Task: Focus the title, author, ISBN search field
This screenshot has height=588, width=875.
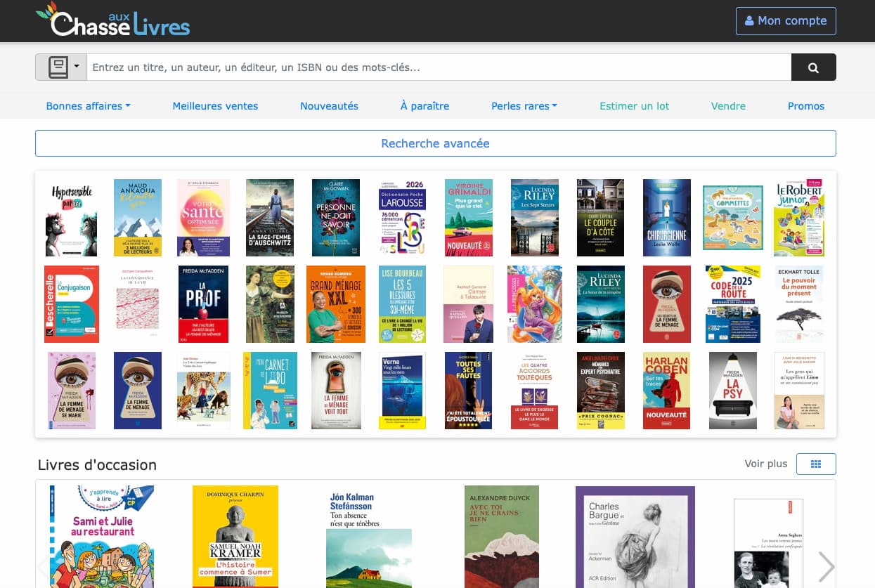Action: pyautogui.click(x=439, y=67)
